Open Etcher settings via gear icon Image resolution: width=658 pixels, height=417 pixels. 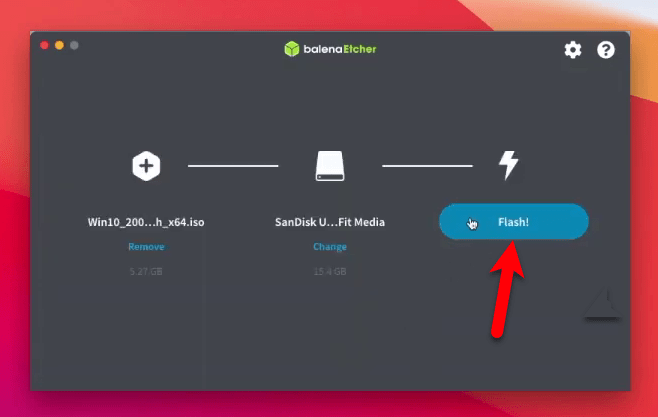573,50
